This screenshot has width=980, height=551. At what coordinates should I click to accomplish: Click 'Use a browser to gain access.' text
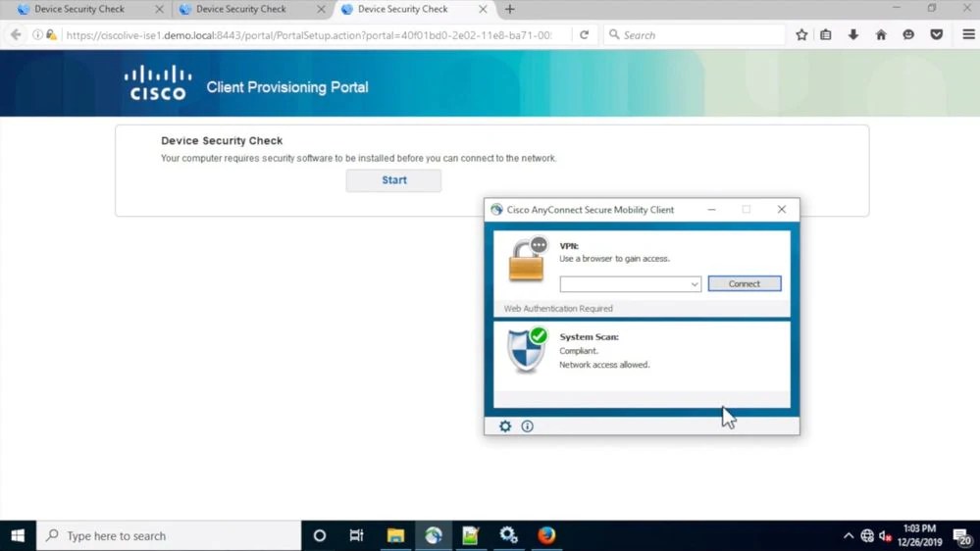click(x=614, y=259)
